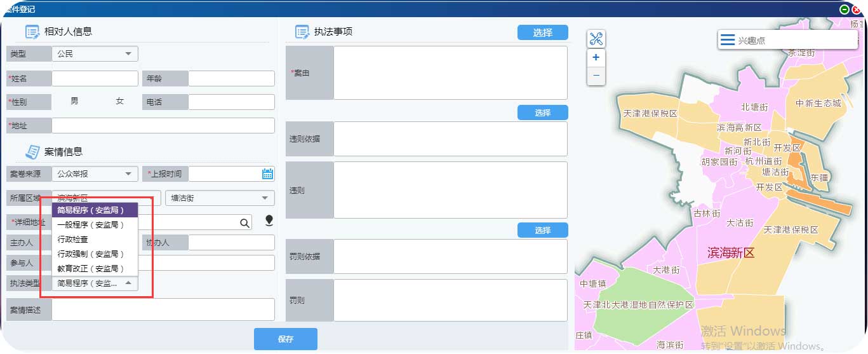Choose 行政检查 from the dropdown list
Screen dimensions: 868x354
coord(73,239)
